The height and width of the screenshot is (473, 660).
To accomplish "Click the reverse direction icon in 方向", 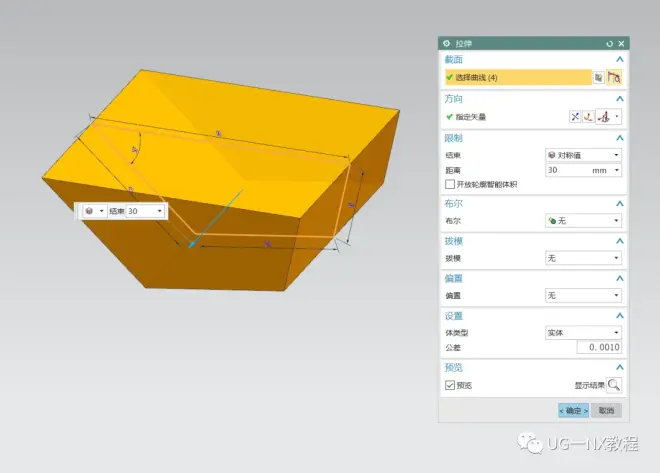I will coord(574,117).
